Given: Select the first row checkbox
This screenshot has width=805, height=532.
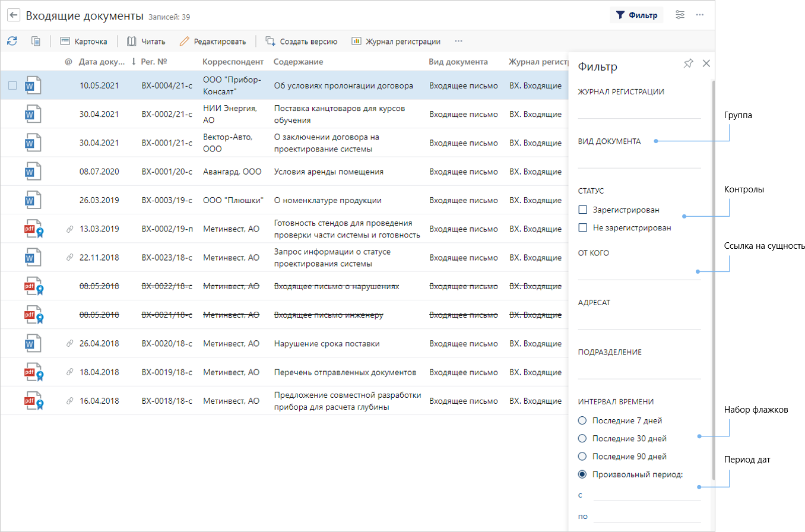Looking at the screenshot, I should [x=12, y=85].
